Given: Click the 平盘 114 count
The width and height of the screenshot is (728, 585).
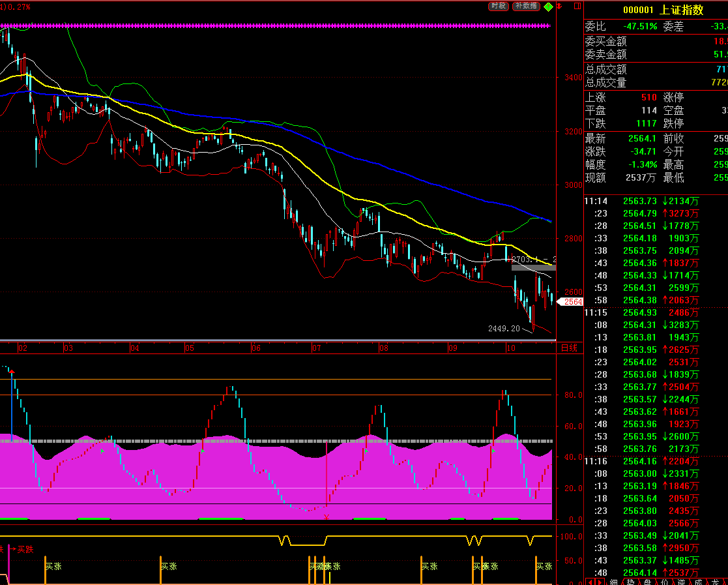Looking at the screenshot, I should coord(649,111).
